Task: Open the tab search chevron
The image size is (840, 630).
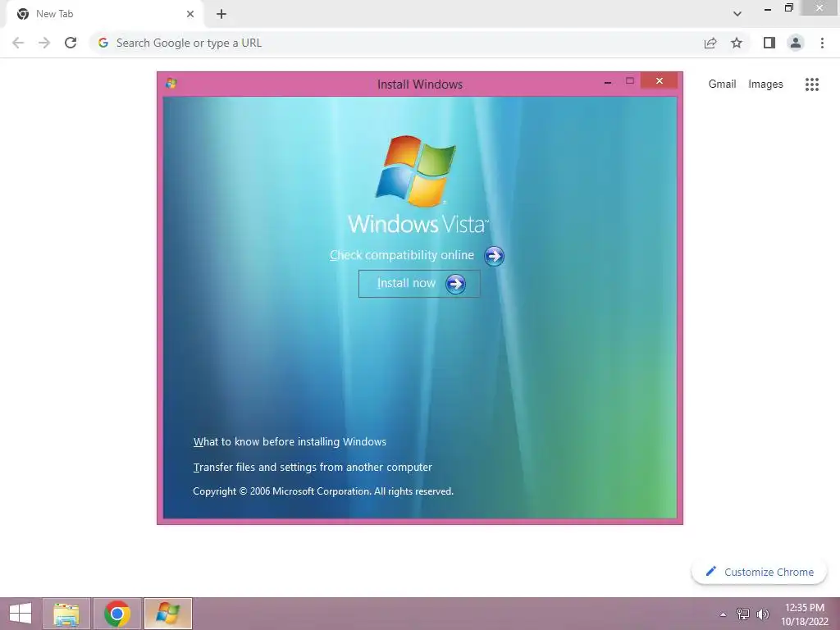Action: click(737, 14)
